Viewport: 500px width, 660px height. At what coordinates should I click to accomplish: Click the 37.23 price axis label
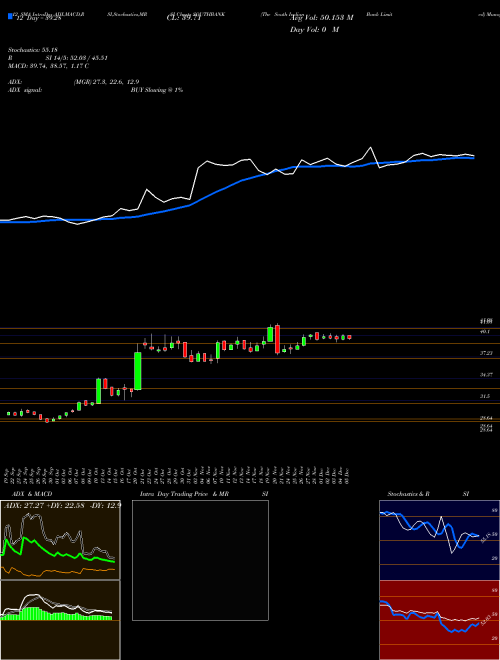[486, 354]
